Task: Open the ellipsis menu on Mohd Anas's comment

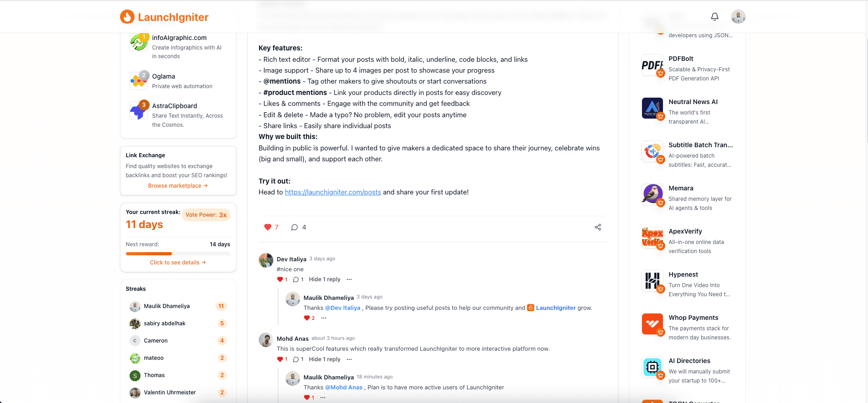Action: pyautogui.click(x=349, y=359)
